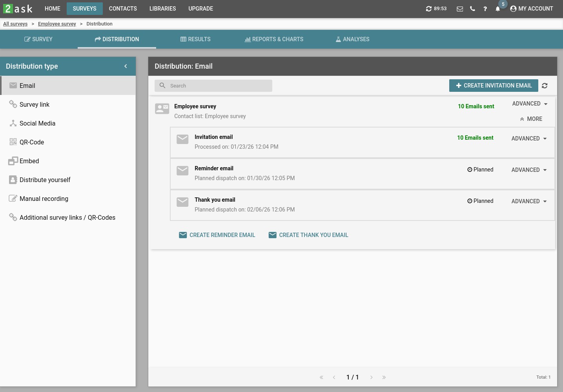Screen dimensions: 563x392
Task: Open ADVANCED dropdown for Thank you email
Action: pyautogui.click(x=529, y=201)
